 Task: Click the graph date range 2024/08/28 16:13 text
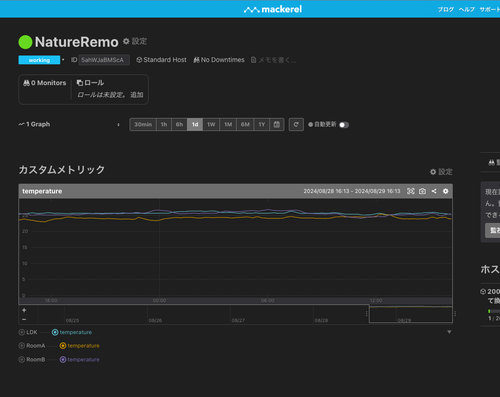point(352,191)
